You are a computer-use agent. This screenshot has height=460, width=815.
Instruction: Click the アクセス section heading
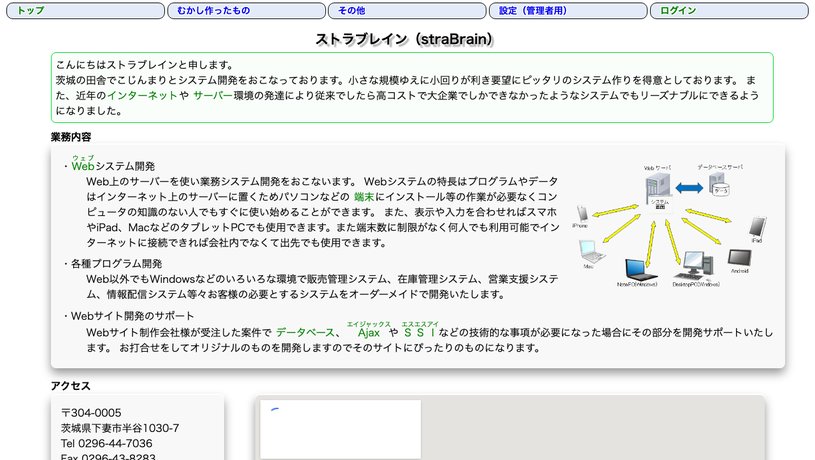coord(71,386)
